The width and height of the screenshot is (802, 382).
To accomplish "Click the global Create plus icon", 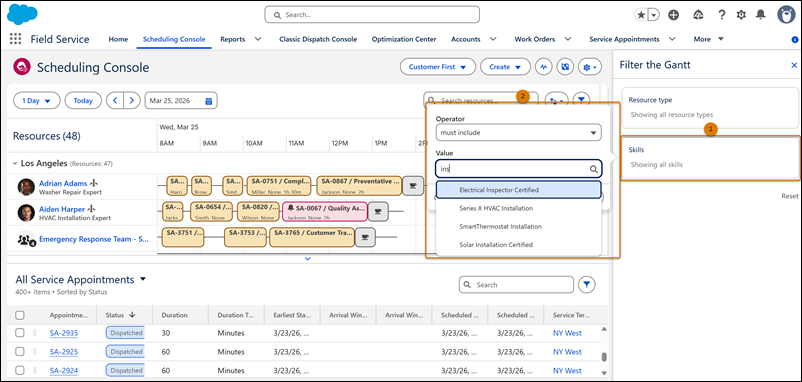I will click(x=674, y=15).
